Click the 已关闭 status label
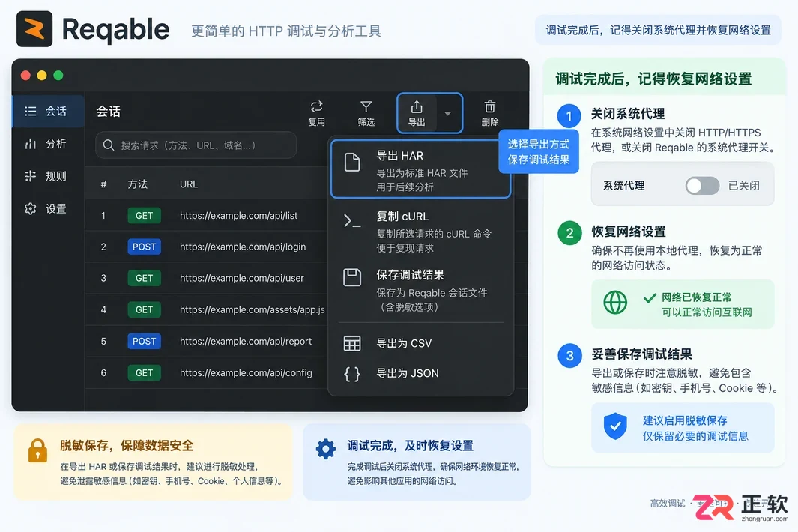Screen dimensions: 798x532 (743, 186)
